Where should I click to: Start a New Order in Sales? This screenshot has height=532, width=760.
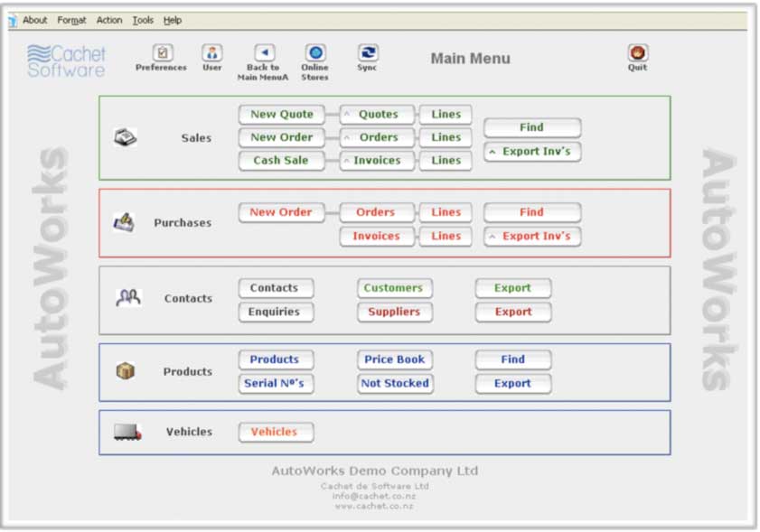pos(282,137)
